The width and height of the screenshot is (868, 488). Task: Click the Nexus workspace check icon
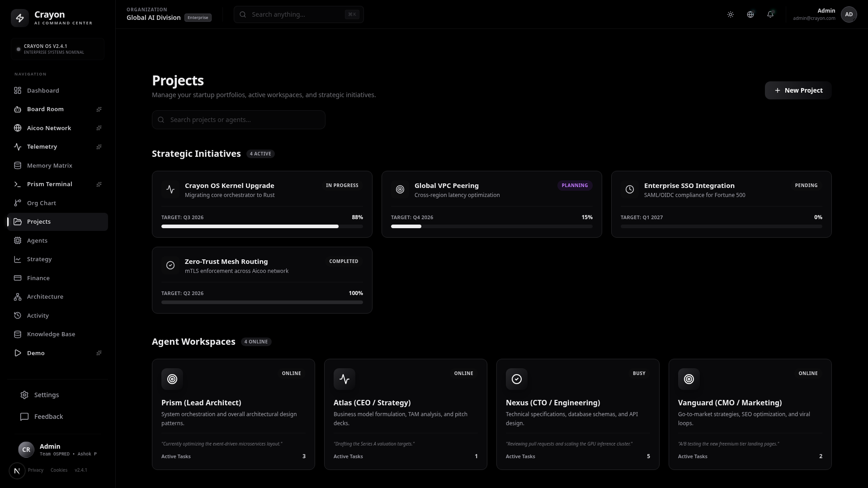click(517, 379)
